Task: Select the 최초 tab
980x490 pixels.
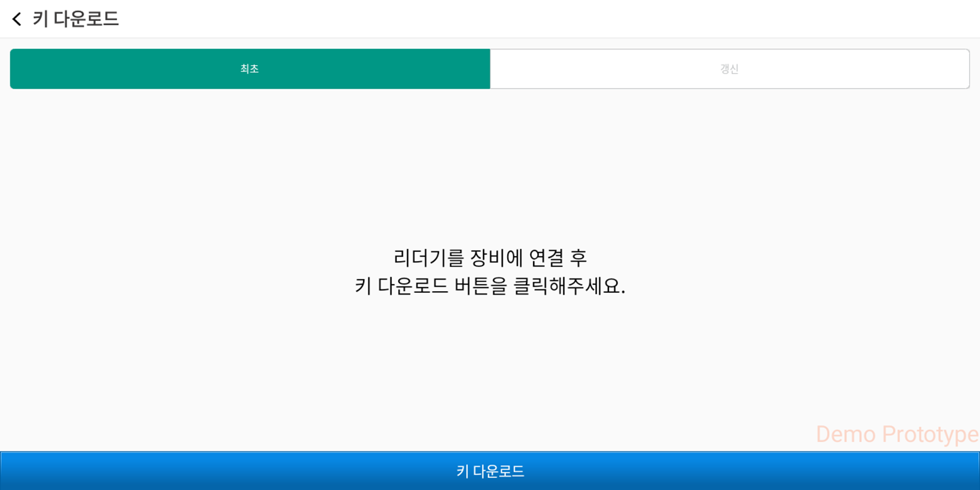Action: (250, 69)
